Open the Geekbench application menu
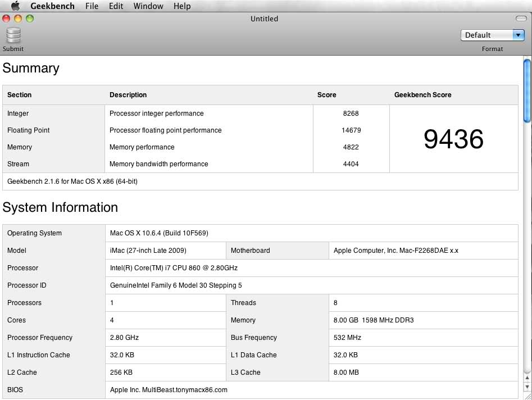This screenshot has height=400, width=532. (52, 6)
